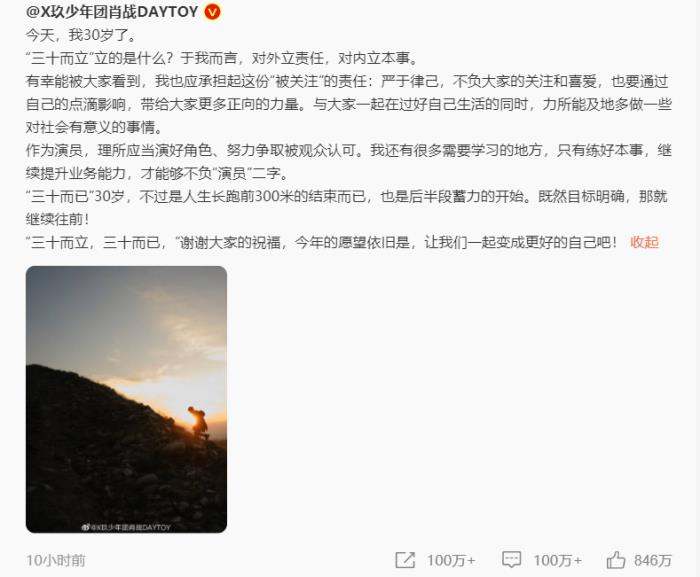Like the post with thumbs-up icon

[x=616, y=560]
